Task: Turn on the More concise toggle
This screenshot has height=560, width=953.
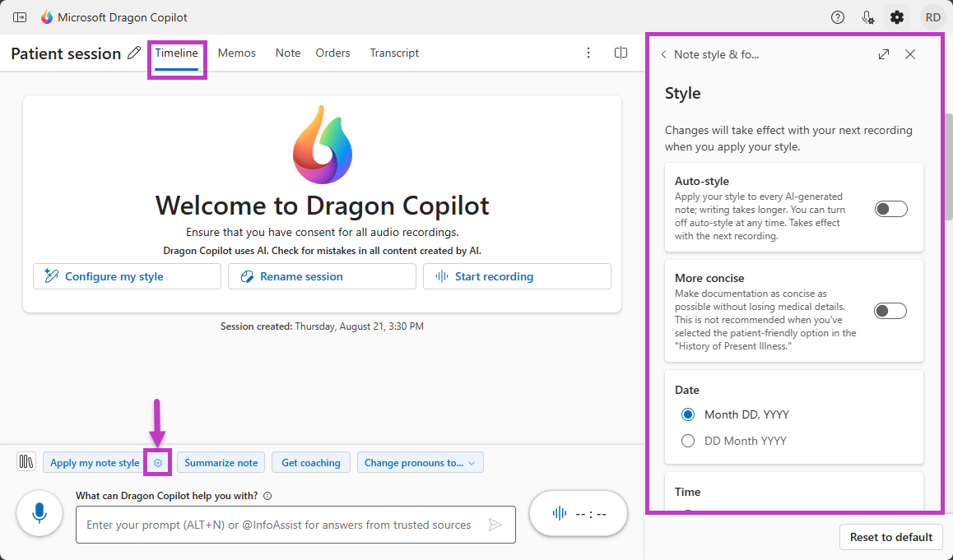Action: (x=890, y=310)
